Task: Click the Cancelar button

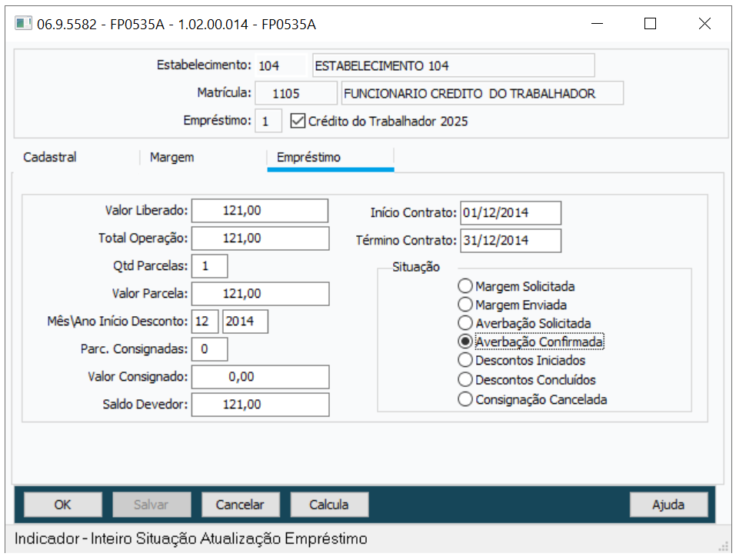Action: (x=240, y=505)
